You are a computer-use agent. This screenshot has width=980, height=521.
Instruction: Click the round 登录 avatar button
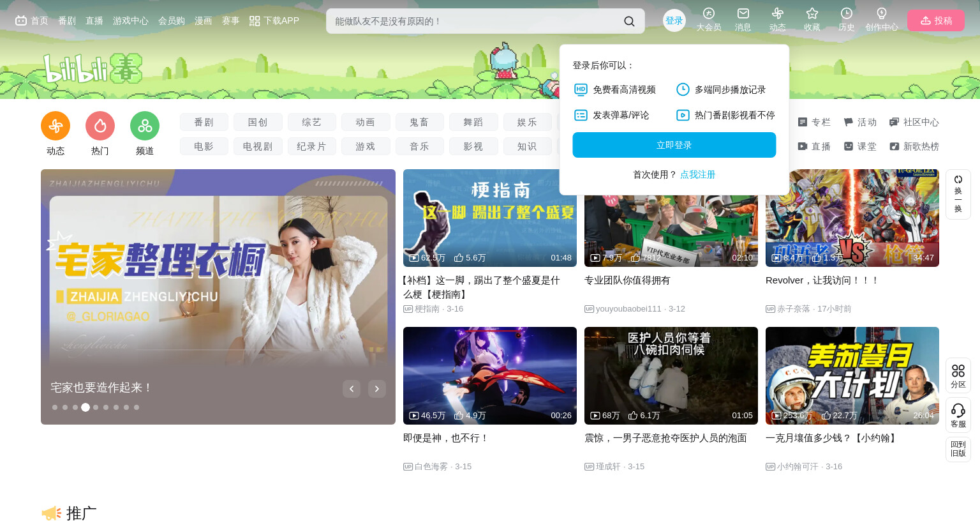[x=674, y=20]
